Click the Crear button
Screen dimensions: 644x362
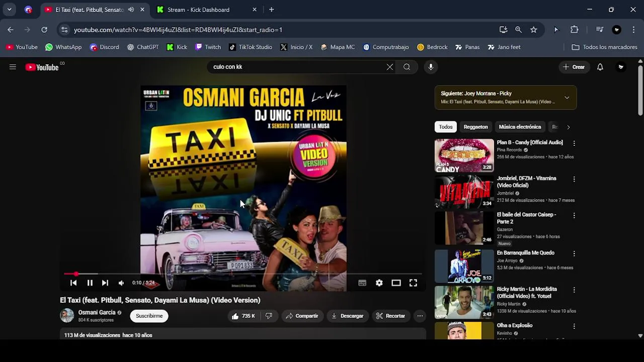coord(574,67)
